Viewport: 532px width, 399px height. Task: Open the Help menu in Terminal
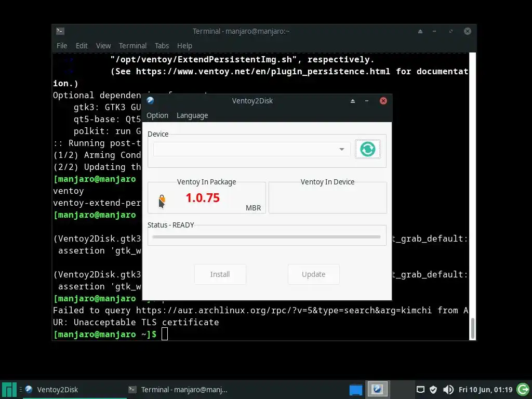click(x=184, y=46)
